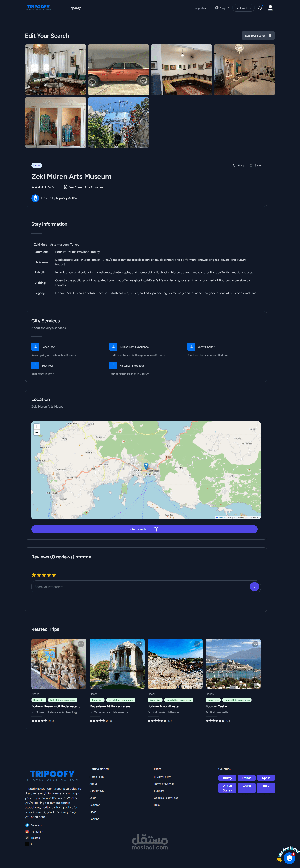
Task: Expand the language and currency dropdown
Action: pos(222,8)
